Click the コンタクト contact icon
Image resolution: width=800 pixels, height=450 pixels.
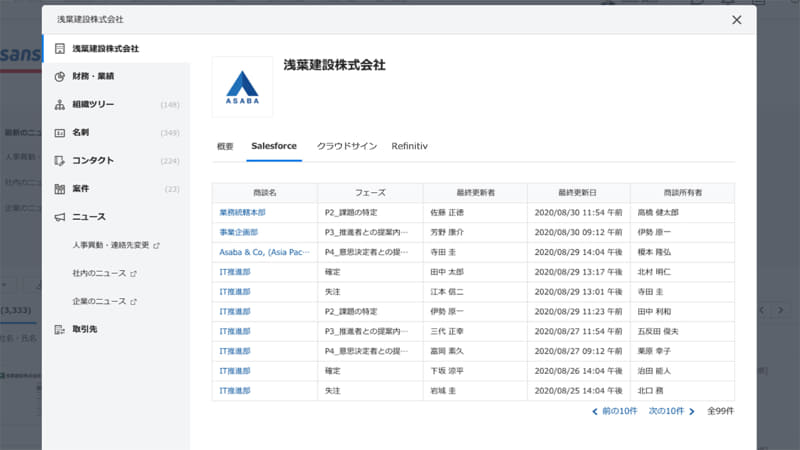click(x=60, y=161)
